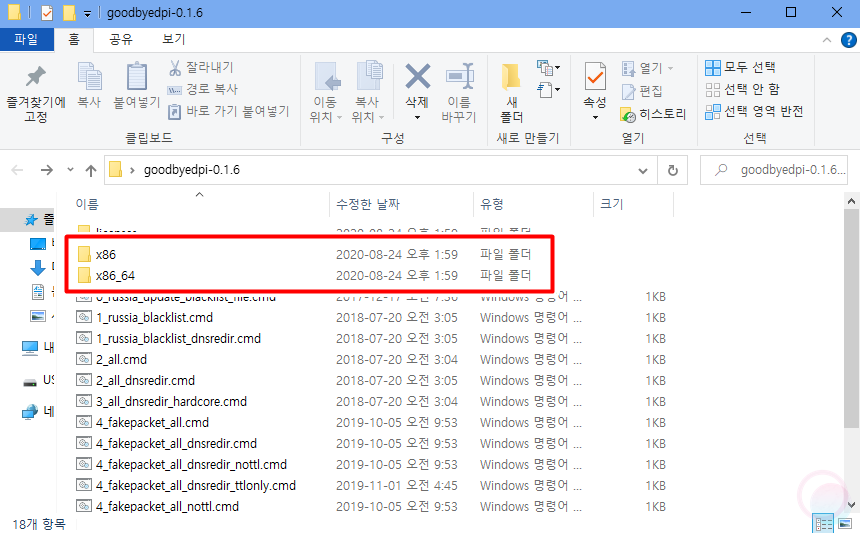Image resolution: width=860 pixels, height=533 pixels.
Task: Switch to the 보기 view tab
Action: (174, 39)
